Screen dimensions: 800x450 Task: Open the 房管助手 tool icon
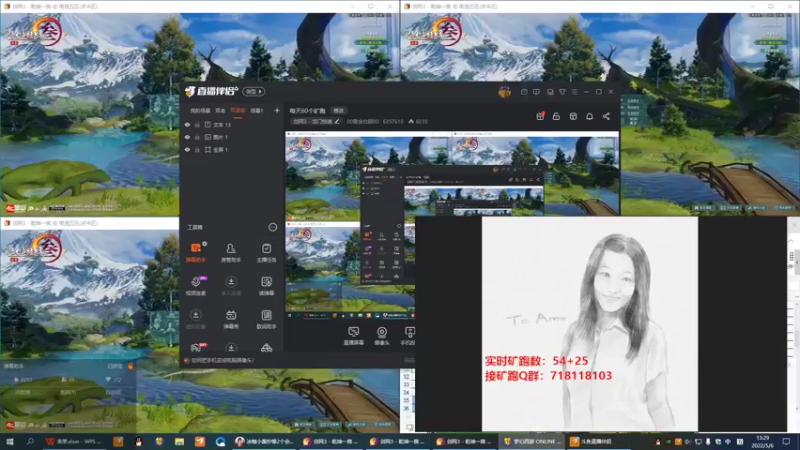231,253
